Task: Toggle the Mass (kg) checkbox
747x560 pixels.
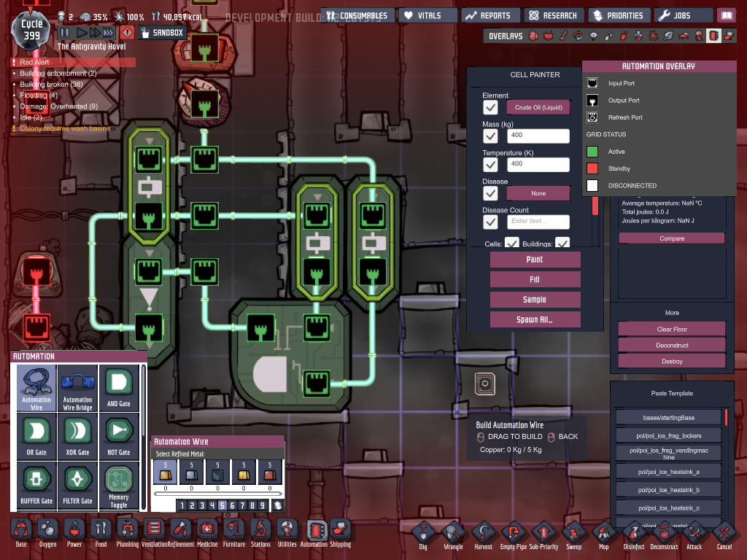Action: 491,136
